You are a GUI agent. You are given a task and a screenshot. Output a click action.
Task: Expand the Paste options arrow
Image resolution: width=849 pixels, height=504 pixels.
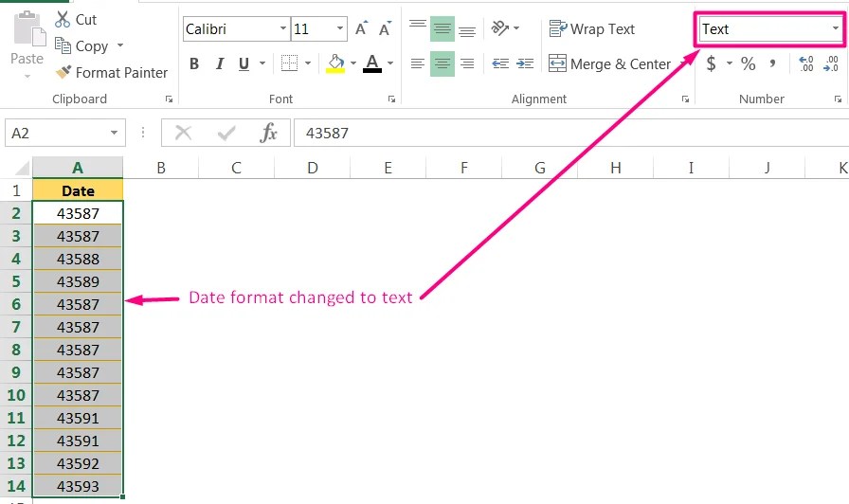27,77
